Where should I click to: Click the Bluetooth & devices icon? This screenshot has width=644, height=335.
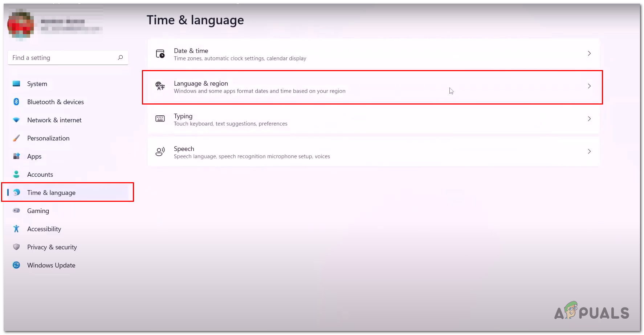tap(16, 102)
